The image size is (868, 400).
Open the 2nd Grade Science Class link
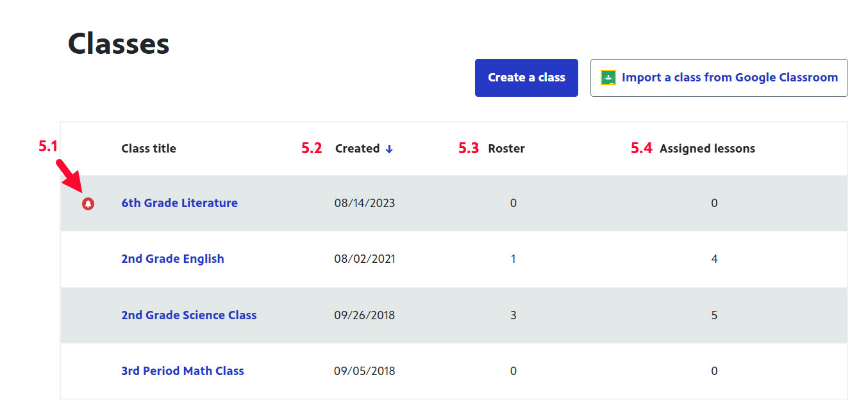tap(188, 315)
